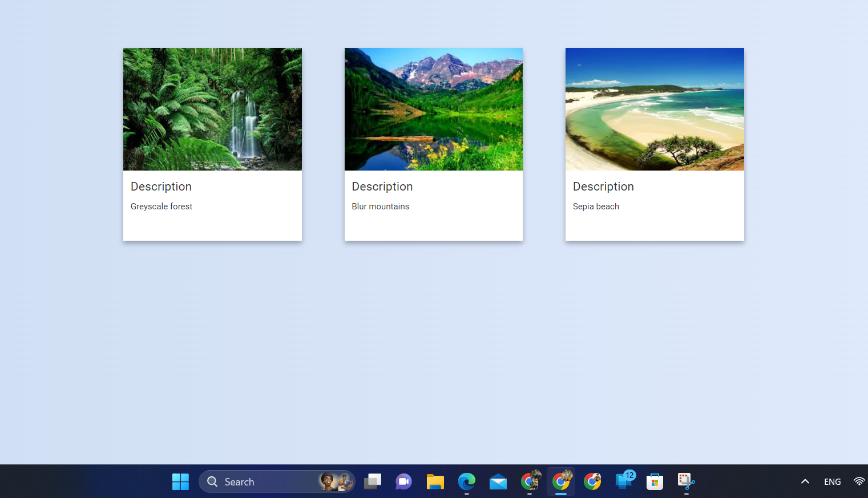The width and height of the screenshot is (868, 498).
Task: Click the forest waterfall image
Action: click(x=212, y=109)
